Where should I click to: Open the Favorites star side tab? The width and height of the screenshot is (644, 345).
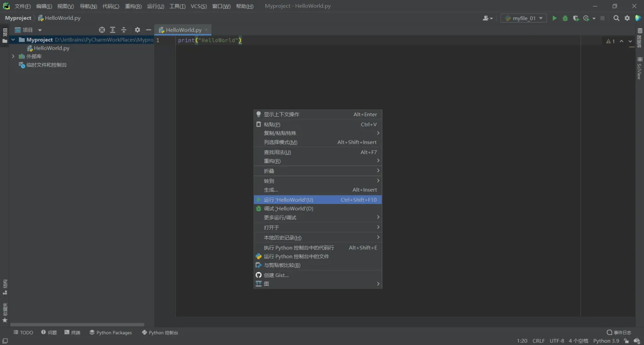[x=5, y=313]
